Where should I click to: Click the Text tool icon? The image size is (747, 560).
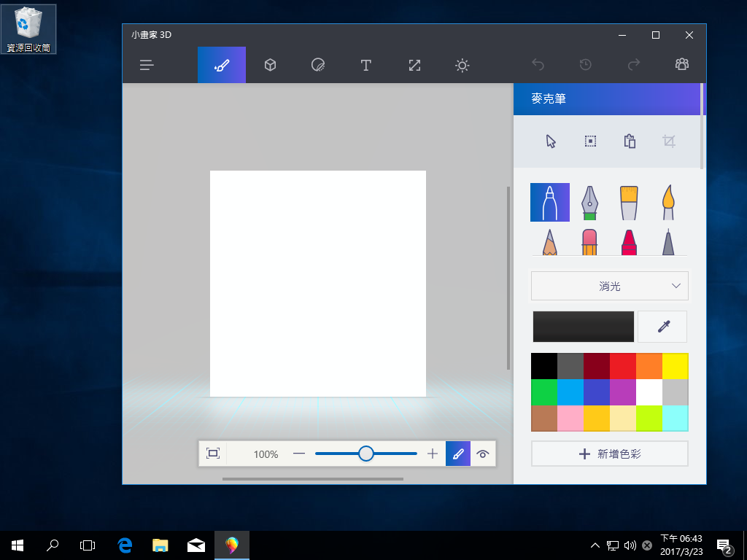pos(366,65)
